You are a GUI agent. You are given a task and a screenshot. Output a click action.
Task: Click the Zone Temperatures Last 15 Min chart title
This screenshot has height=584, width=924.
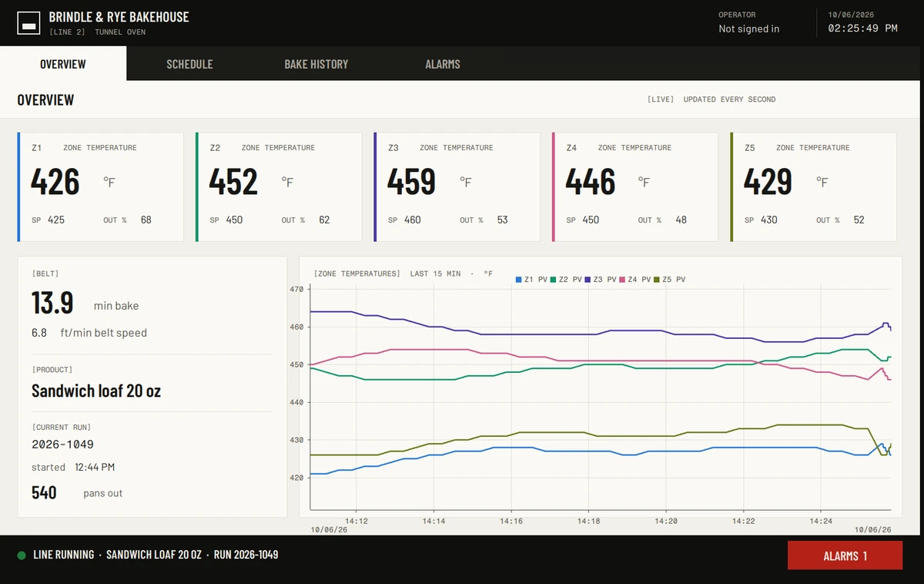pyautogui.click(x=403, y=274)
